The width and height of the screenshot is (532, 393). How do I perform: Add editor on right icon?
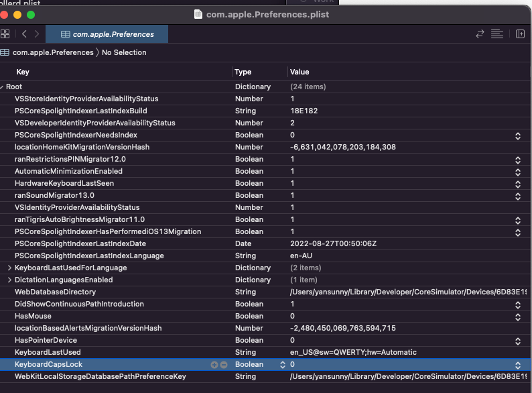pos(520,34)
